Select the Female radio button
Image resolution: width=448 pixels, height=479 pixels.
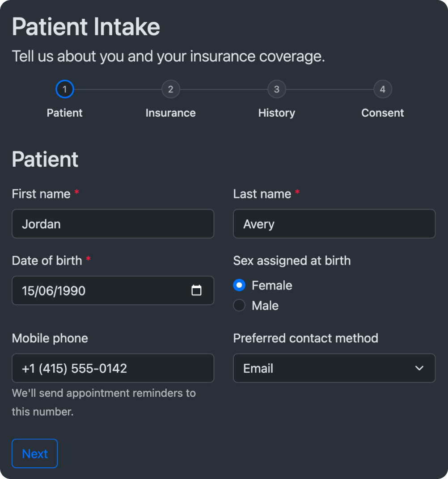(x=239, y=285)
